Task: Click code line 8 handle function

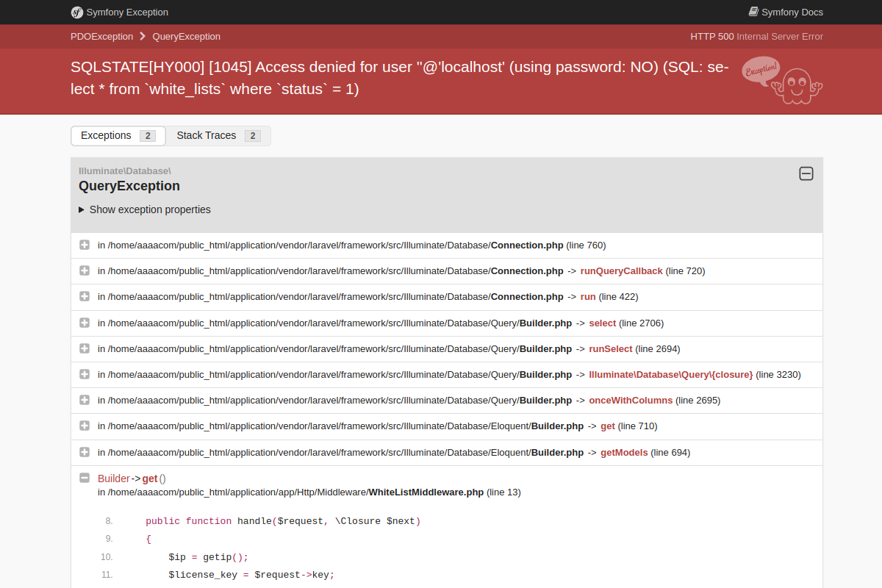Action: (283, 521)
